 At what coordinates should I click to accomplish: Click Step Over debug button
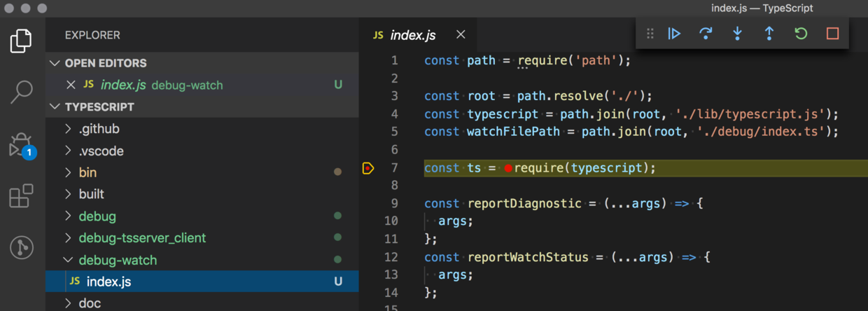pos(706,34)
